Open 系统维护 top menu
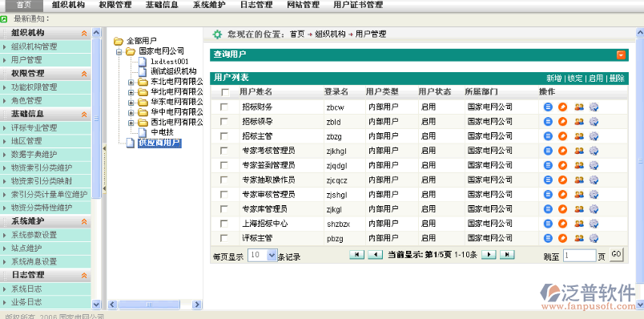This screenshot has width=644, height=319. point(210,5)
